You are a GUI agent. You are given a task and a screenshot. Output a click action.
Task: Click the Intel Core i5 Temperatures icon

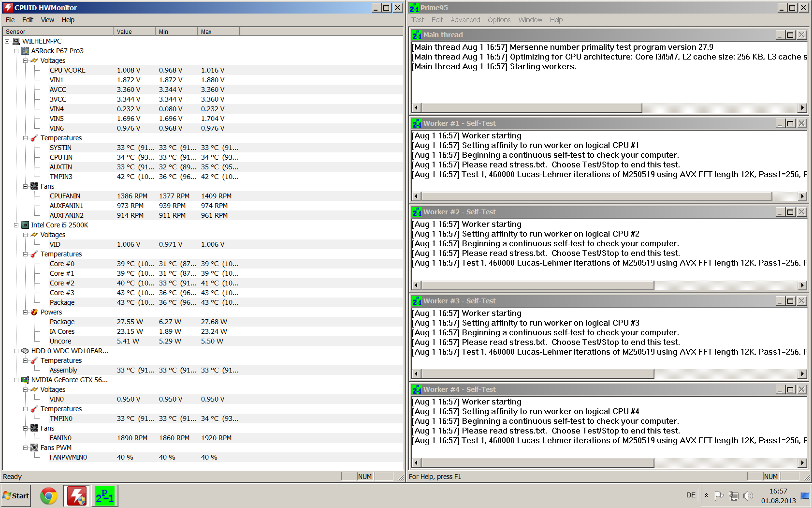click(x=34, y=254)
